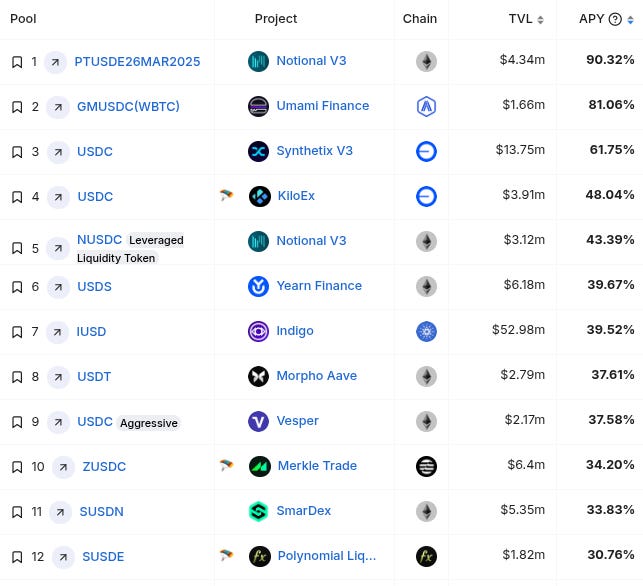Open external arrow on Synthetix USDC row
The image size is (643, 586).
click(58, 152)
